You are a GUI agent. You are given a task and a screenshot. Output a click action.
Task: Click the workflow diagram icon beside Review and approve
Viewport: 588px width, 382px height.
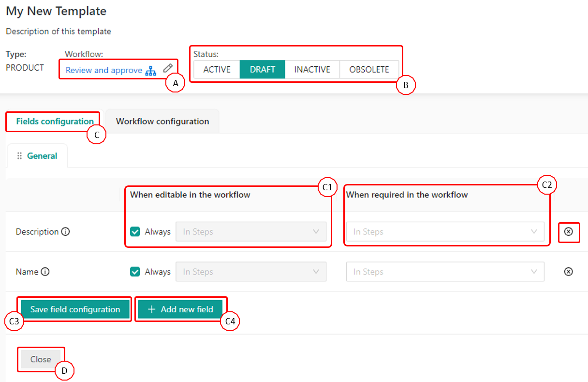[150, 70]
